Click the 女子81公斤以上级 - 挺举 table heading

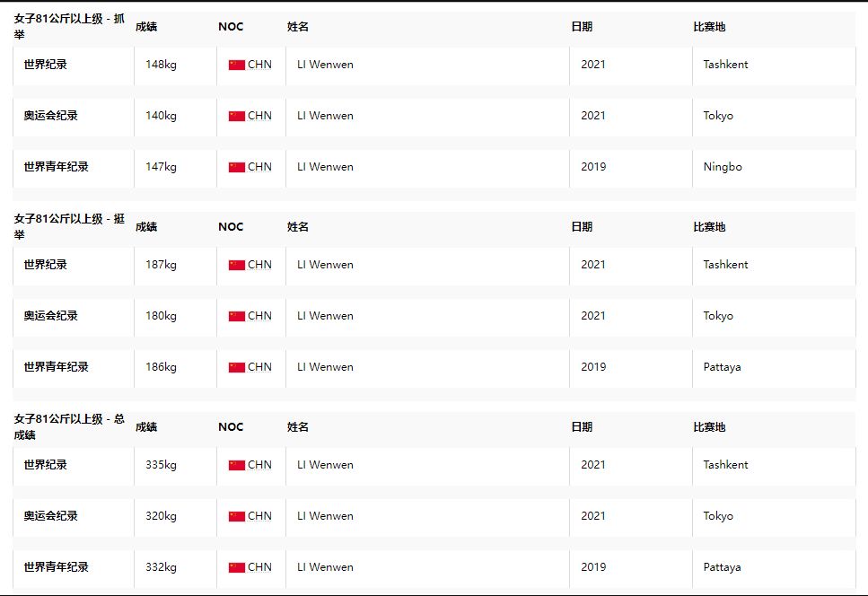pyautogui.click(x=69, y=226)
